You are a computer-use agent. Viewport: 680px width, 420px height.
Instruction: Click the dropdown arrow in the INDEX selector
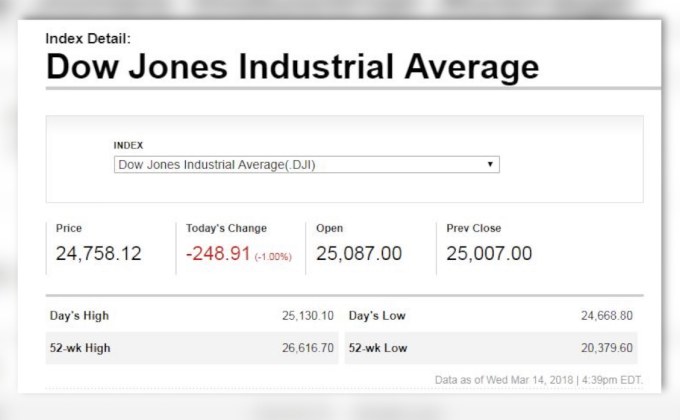pos(490,164)
